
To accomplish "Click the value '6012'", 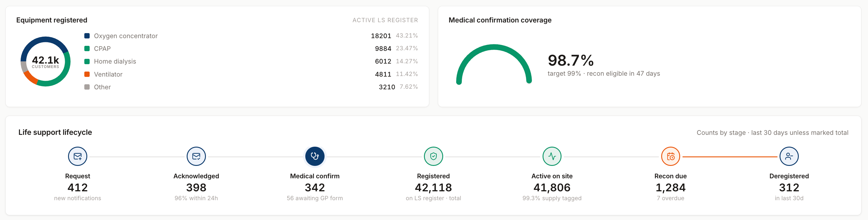I will click(383, 62).
